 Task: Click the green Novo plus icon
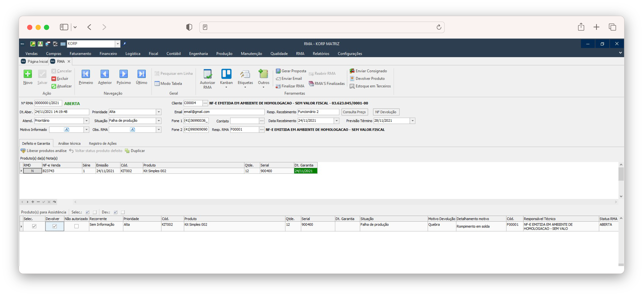[x=28, y=74]
